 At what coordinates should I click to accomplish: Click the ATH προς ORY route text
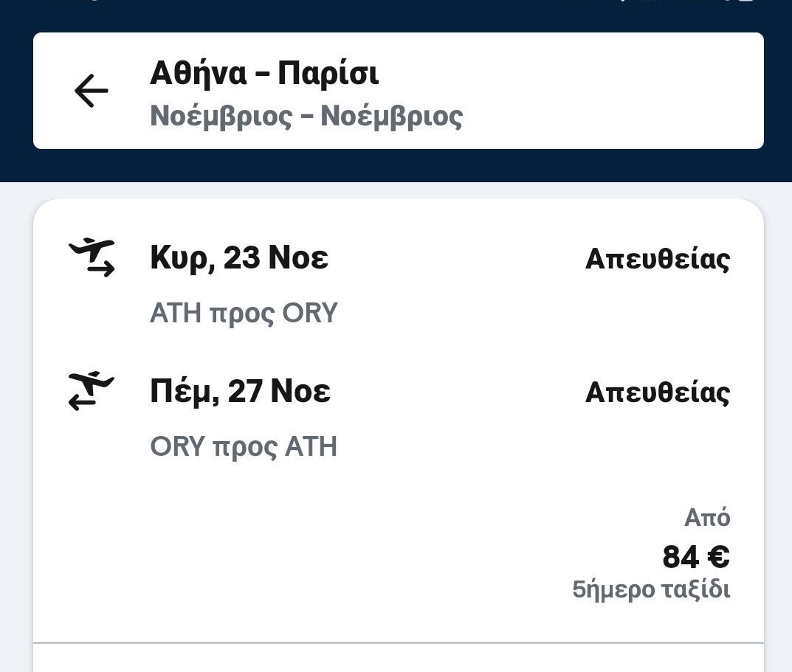point(244,313)
